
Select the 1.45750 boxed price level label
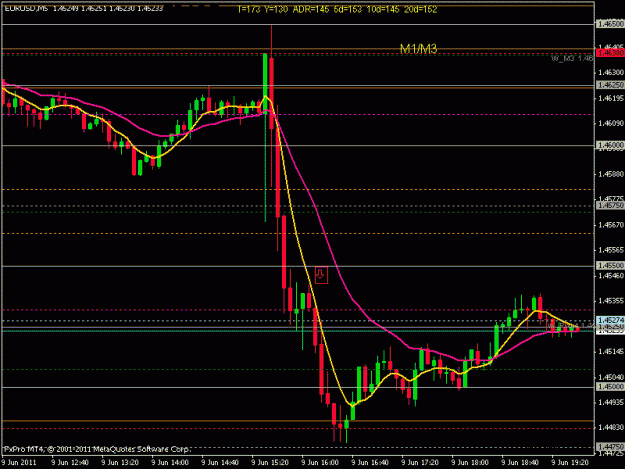[x=610, y=205]
